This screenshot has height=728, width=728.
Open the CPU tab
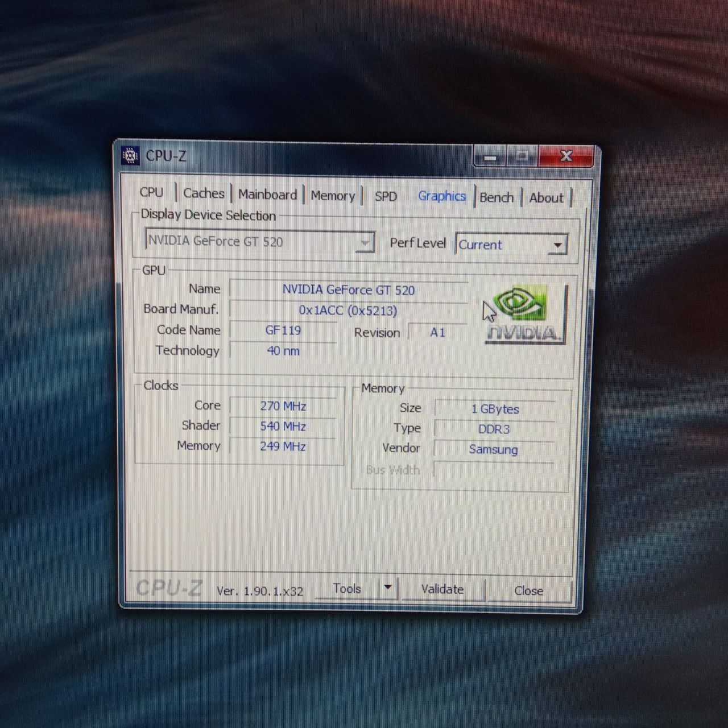tap(152, 192)
